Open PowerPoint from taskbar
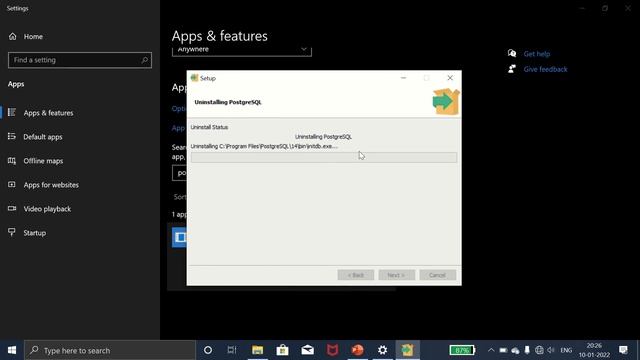Viewport: 640px width, 360px height. (x=358, y=350)
